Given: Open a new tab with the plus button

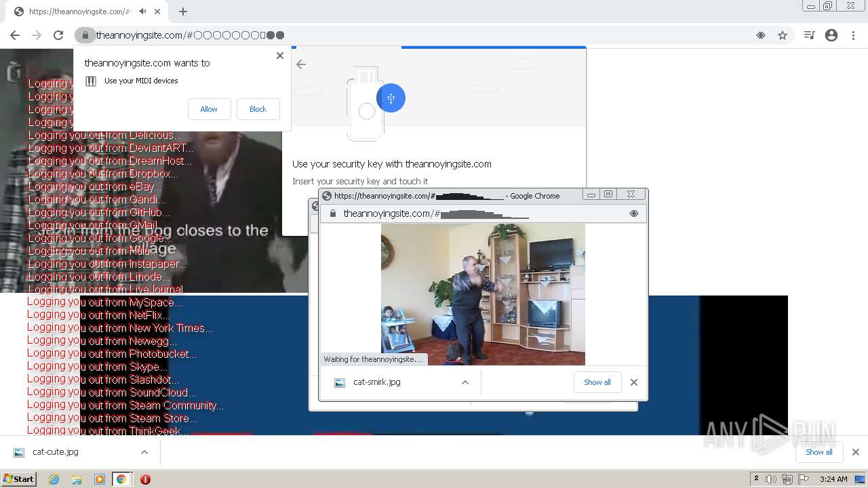Looking at the screenshot, I should 182,12.
